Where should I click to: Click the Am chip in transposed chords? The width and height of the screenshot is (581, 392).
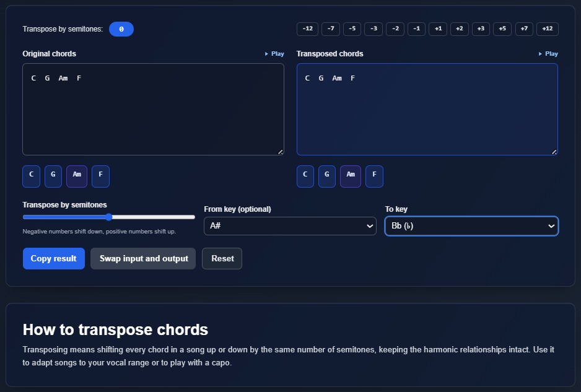tap(350, 176)
